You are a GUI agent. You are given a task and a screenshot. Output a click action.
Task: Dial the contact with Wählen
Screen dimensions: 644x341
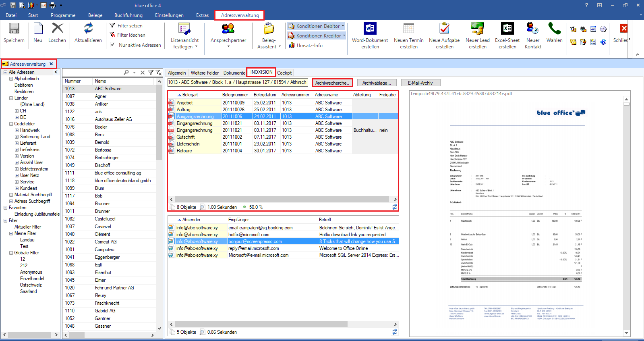(555, 33)
